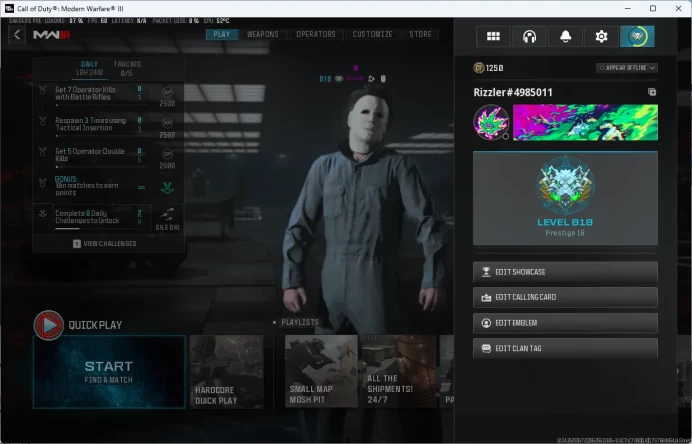Viewport: 692px width, 444px height.
Task: Open the grid menu icon
Action: pos(493,36)
